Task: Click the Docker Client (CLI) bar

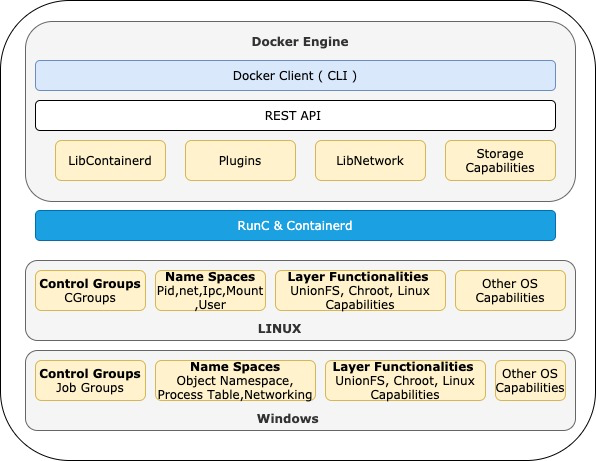Action: coord(295,75)
